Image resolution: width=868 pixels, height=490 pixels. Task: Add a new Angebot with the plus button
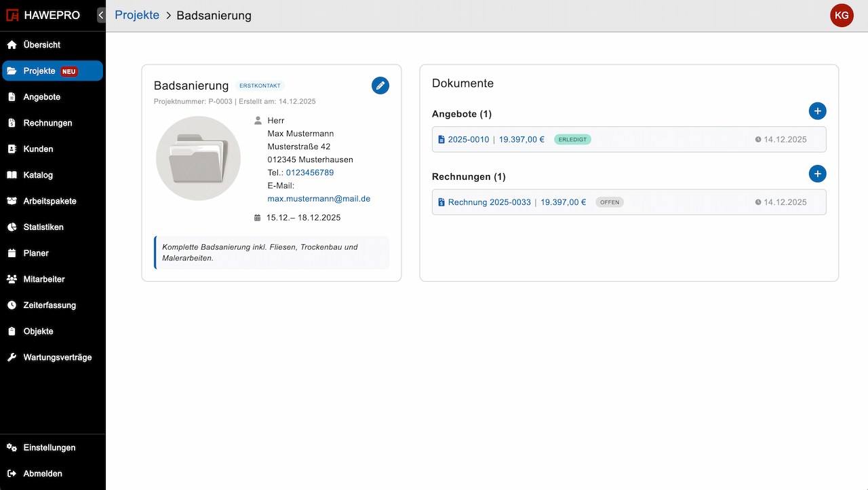pyautogui.click(x=818, y=111)
